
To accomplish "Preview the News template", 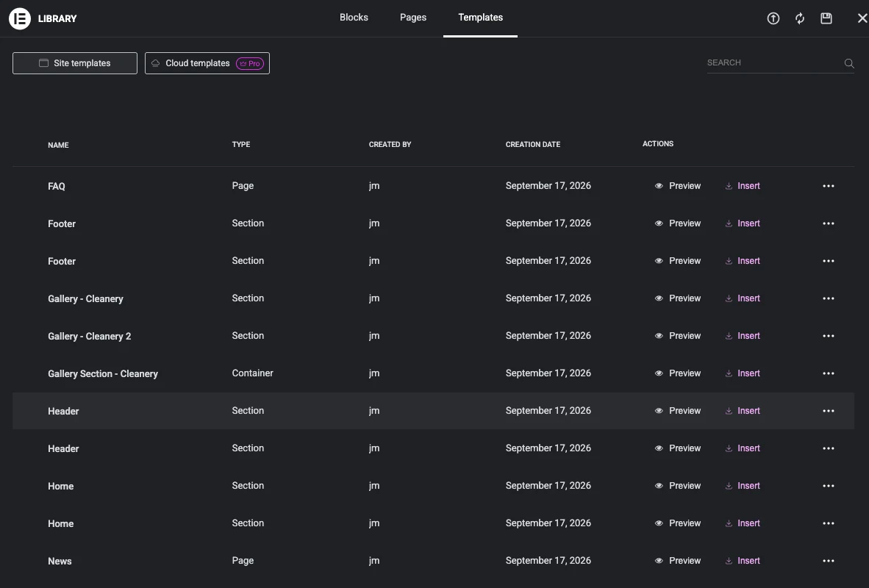I will 678,561.
